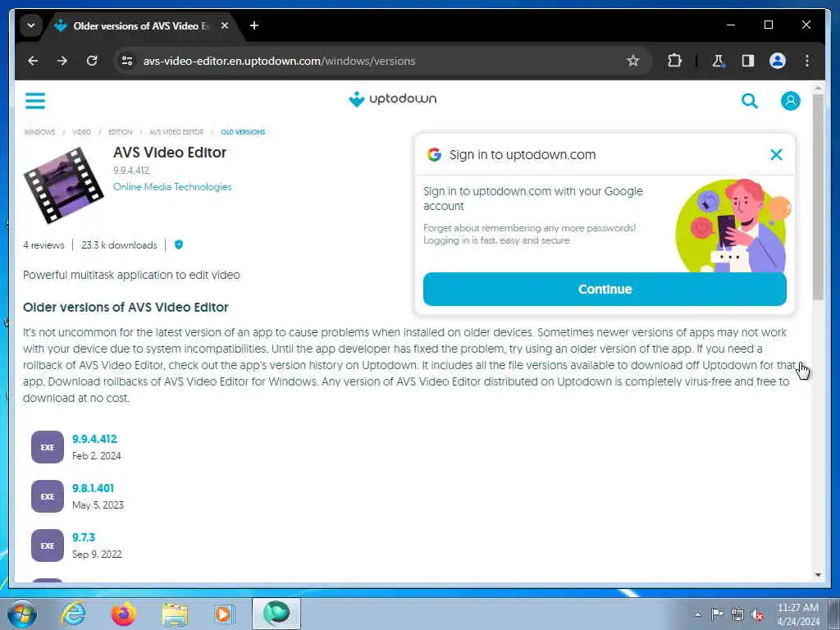Close the Older versions of AVS tab

point(225,25)
